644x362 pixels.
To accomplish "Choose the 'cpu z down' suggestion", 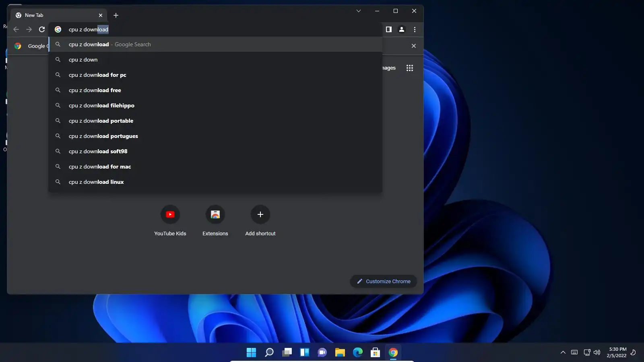I will click(215, 60).
